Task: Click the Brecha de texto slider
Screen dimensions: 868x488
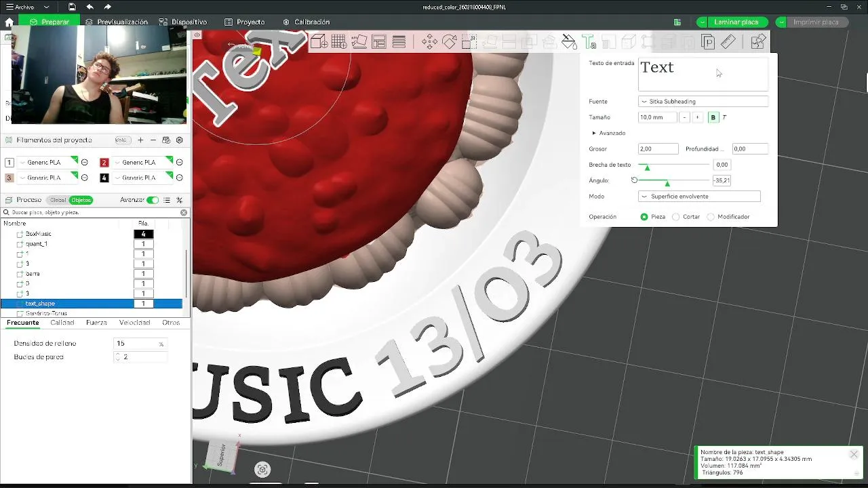Action: (674, 165)
